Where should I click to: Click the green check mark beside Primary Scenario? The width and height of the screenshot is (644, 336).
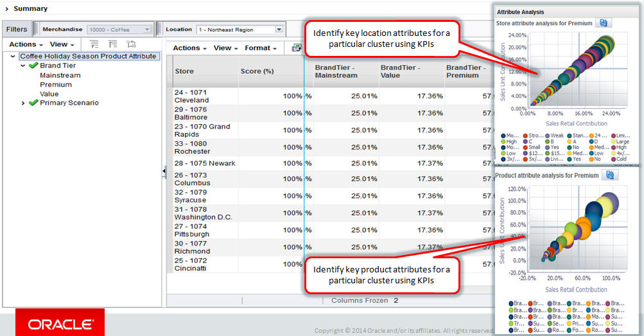point(33,103)
